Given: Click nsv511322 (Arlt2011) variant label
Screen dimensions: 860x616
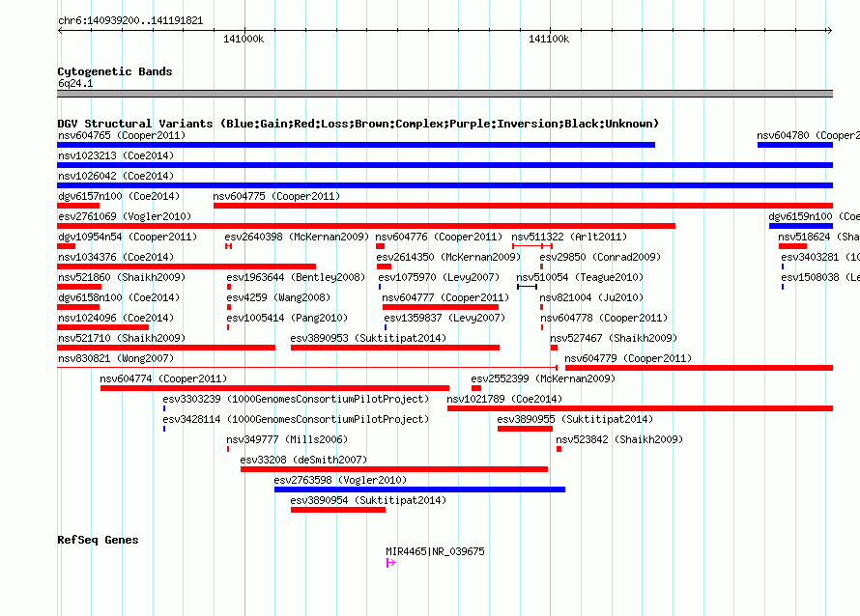Looking at the screenshot, I should 569,237.
